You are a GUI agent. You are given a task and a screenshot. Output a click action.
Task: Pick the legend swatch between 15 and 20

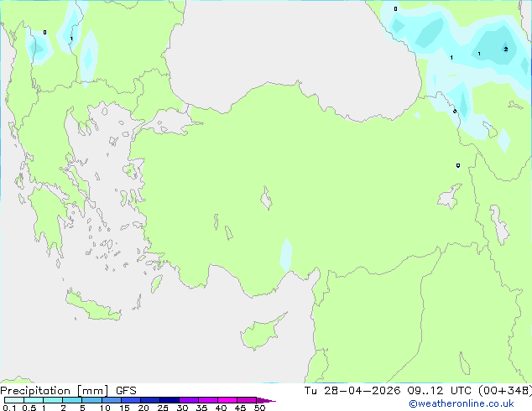[x=130, y=400]
